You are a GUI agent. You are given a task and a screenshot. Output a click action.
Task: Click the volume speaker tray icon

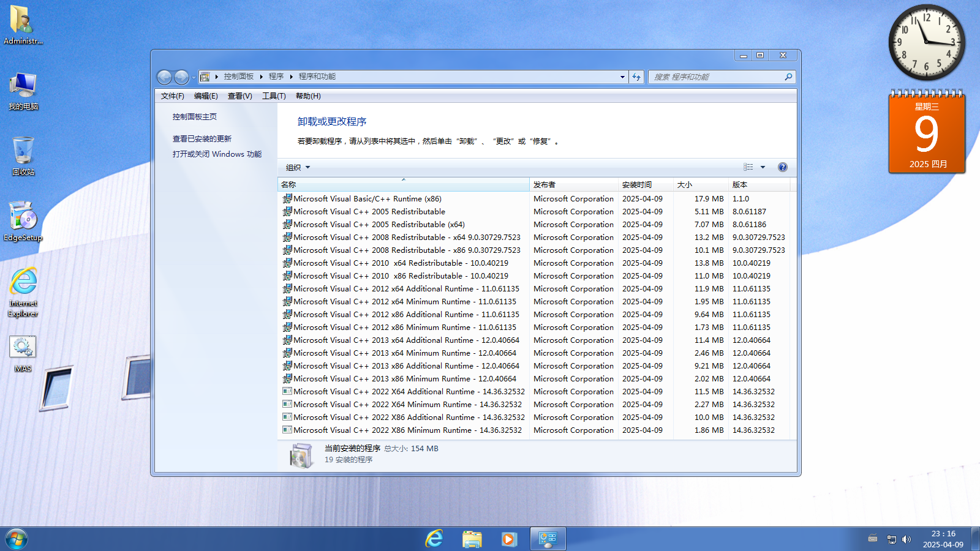907,539
